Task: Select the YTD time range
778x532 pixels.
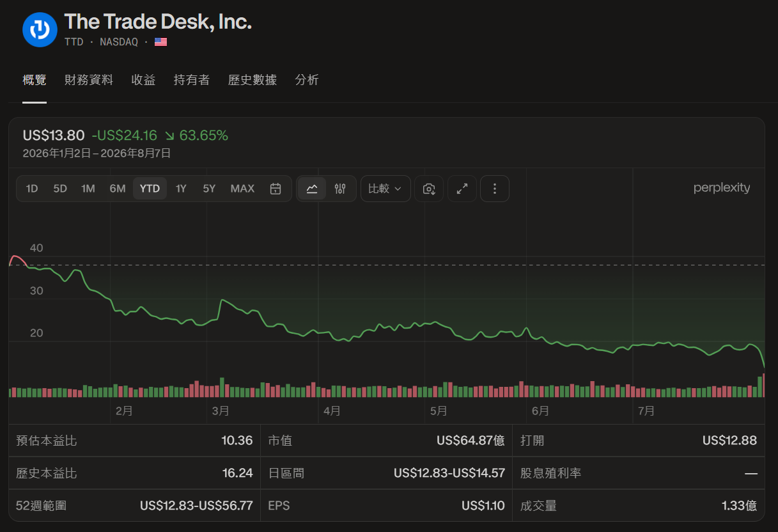Action: click(x=150, y=189)
